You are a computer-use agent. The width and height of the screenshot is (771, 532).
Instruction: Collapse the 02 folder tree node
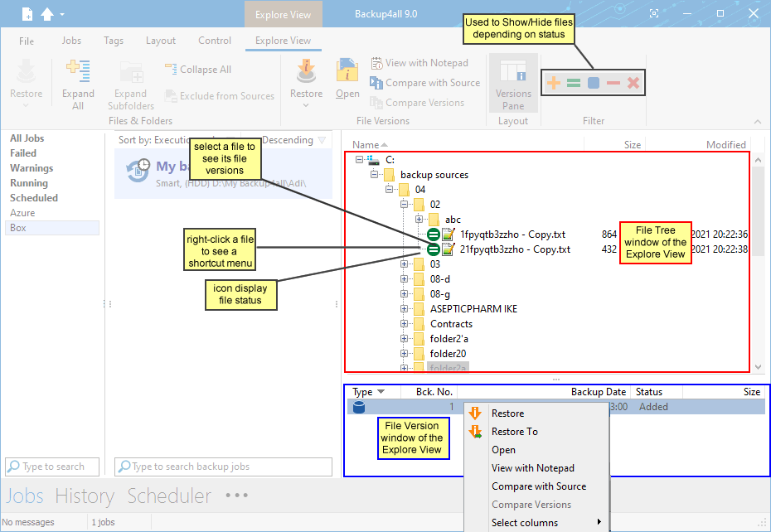(405, 205)
